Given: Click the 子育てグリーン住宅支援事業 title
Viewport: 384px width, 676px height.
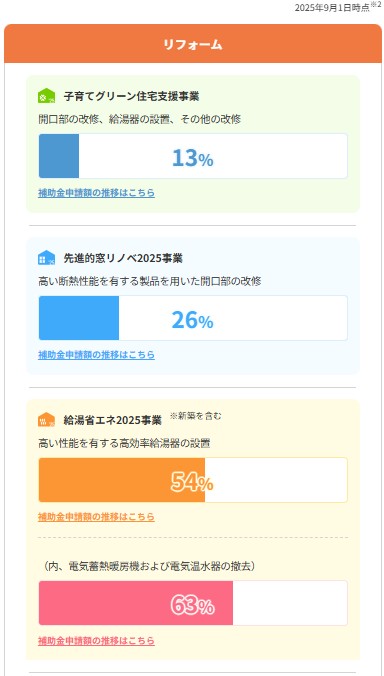Looking at the screenshot, I should click(131, 96).
